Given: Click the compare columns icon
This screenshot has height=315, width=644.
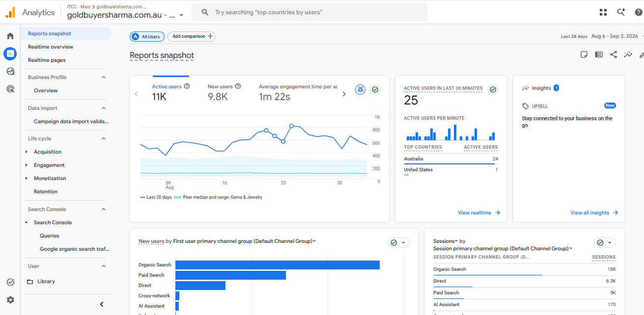Looking at the screenshot, I should point(599,54).
